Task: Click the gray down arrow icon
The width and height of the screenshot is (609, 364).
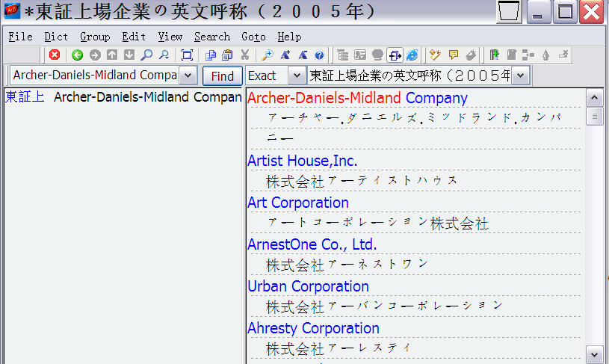Action: tap(129, 55)
